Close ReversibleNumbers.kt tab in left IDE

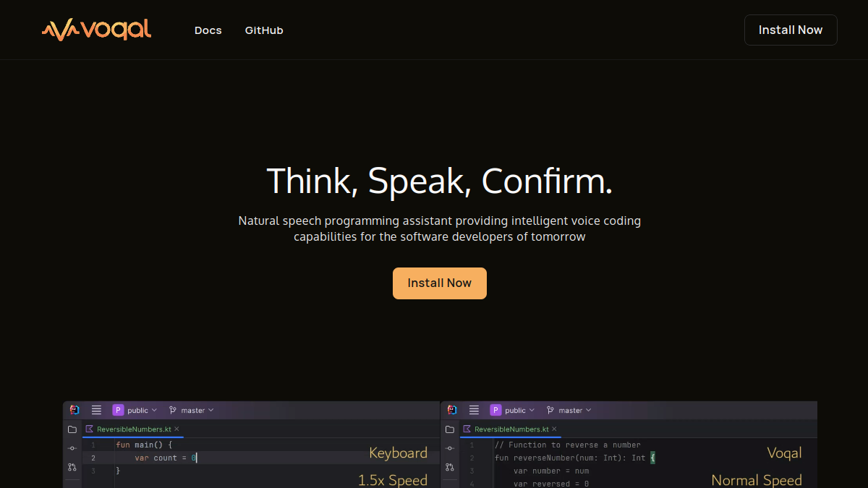click(176, 429)
